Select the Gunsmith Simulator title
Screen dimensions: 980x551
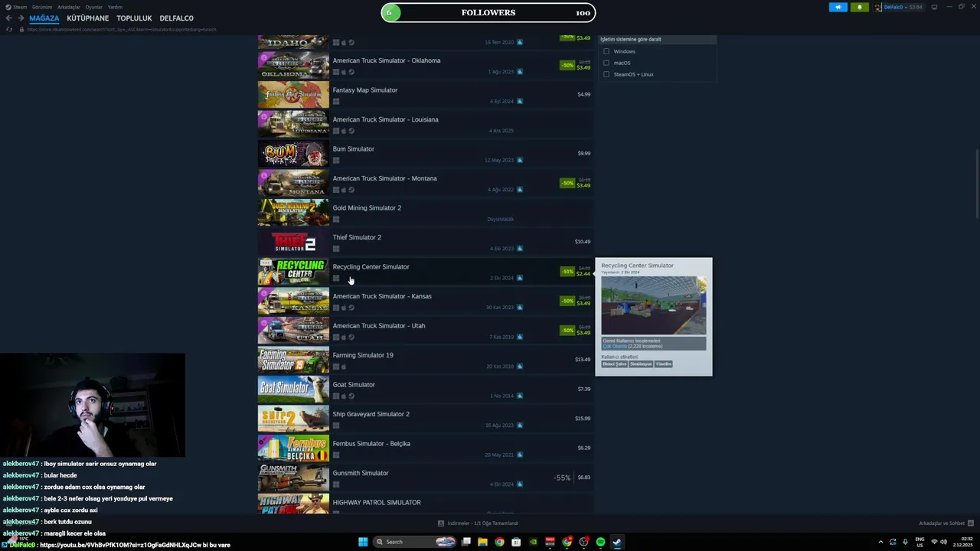(361, 473)
